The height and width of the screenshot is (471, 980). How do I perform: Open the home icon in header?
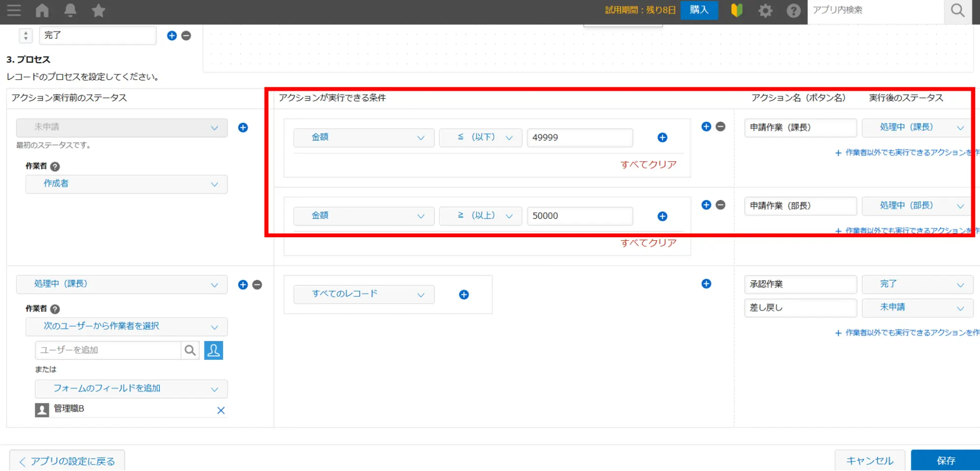(42, 10)
